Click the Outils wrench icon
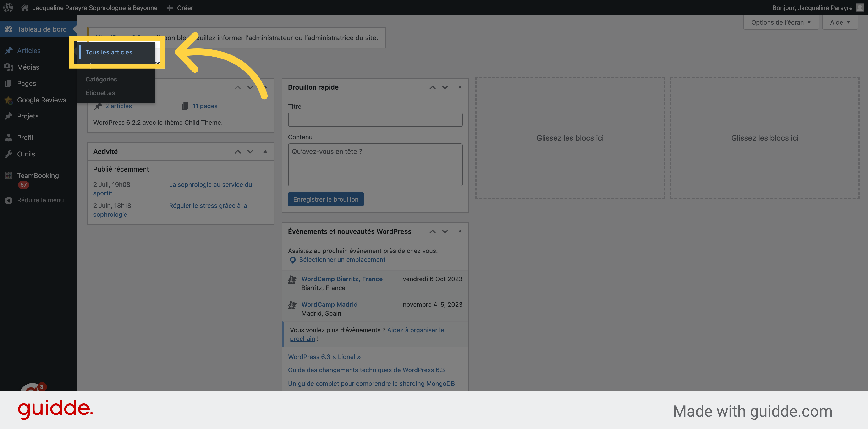 [9, 154]
